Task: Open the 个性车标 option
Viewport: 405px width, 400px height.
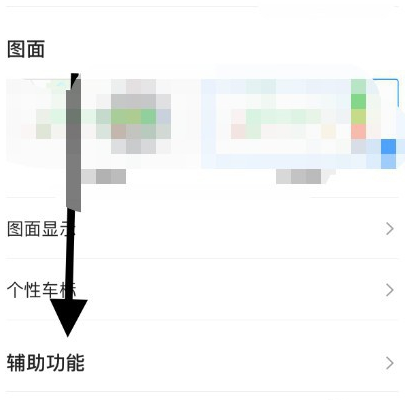Action: 202,290
